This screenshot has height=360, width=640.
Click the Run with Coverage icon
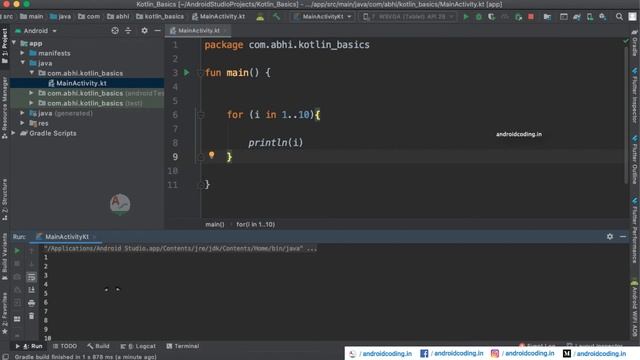click(491, 17)
